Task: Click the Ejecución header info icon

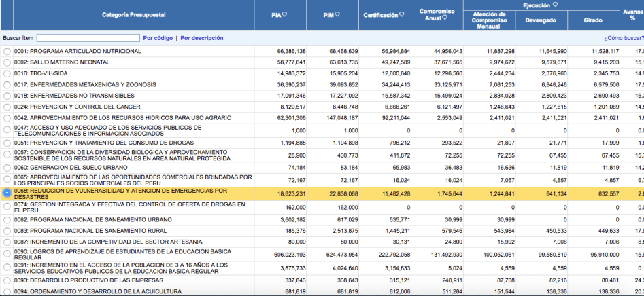Action: (556, 5)
